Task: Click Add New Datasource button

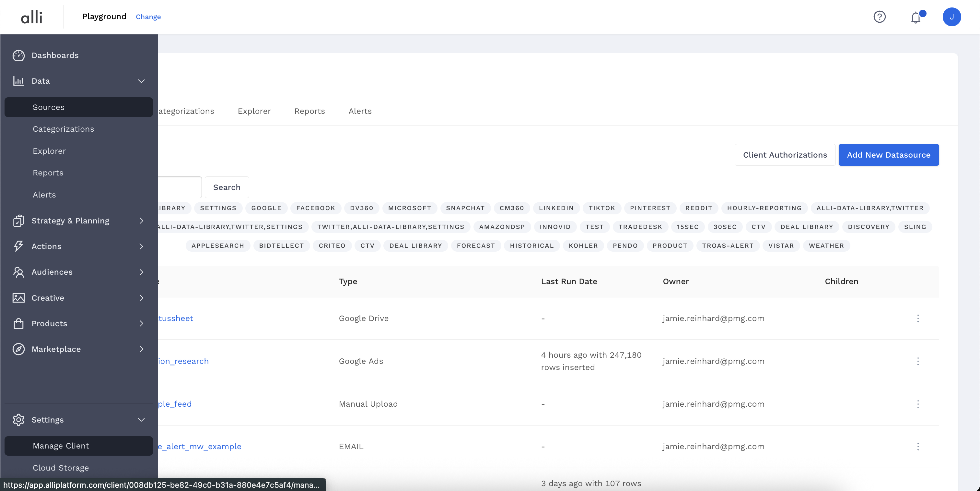Action: point(888,155)
